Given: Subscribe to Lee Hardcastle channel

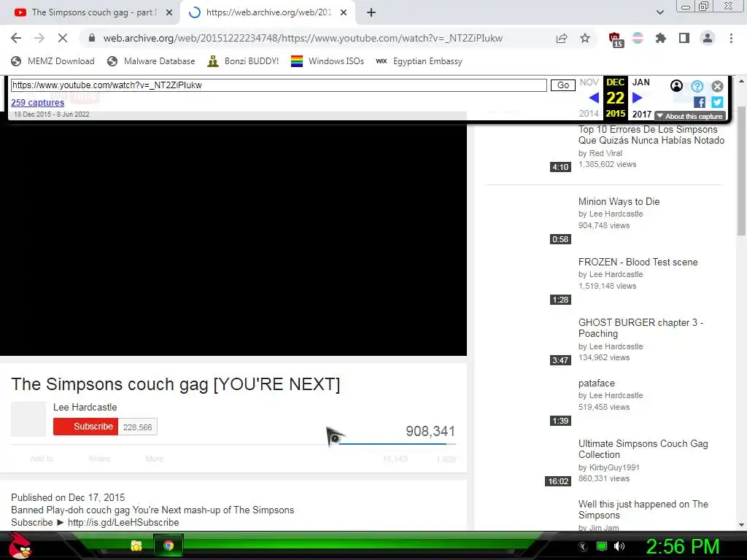Looking at the screenshot, I should click(x=86, y=427).
